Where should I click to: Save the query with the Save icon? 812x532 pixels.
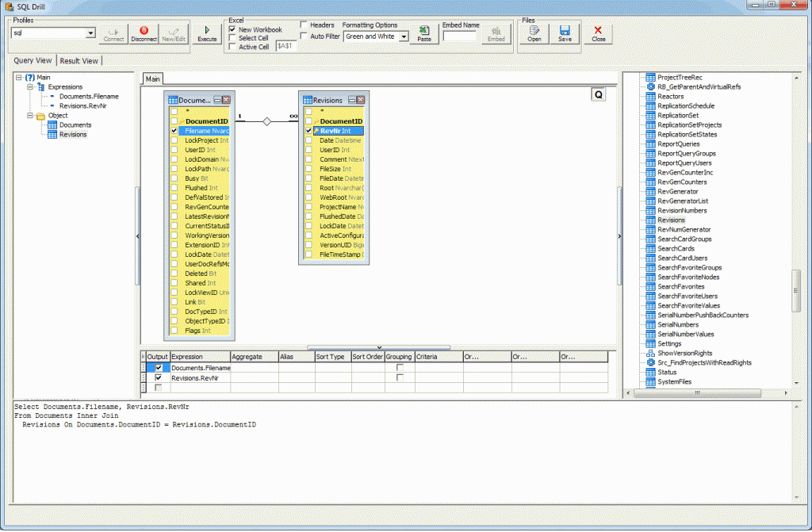(x=565, y=32)
